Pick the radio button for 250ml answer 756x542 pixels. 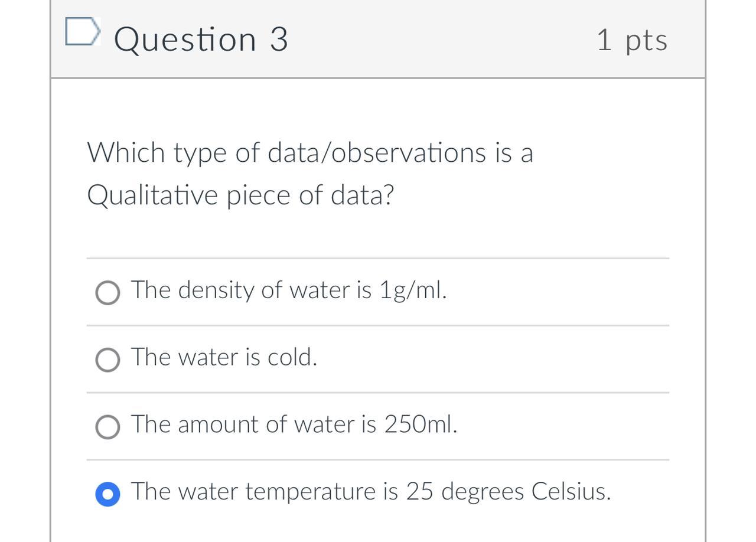(107, 427)
